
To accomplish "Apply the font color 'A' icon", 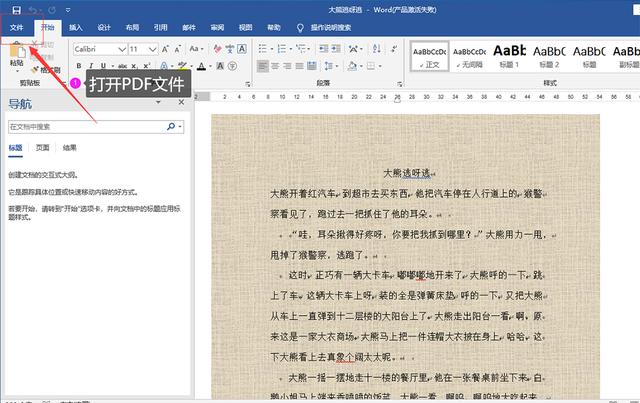I will click(x=203, y=67).
